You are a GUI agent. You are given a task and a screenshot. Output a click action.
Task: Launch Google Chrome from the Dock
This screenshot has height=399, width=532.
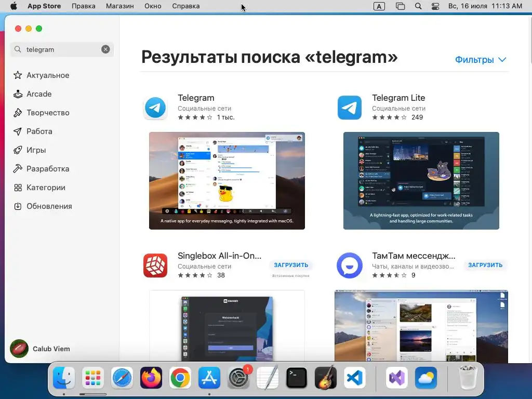tap(180, 378)
